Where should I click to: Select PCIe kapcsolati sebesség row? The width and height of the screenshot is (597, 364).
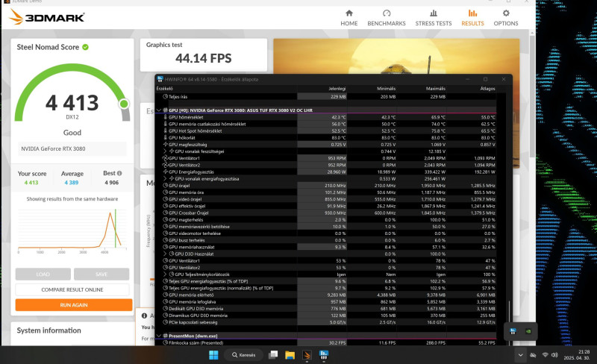coord(326,322)
